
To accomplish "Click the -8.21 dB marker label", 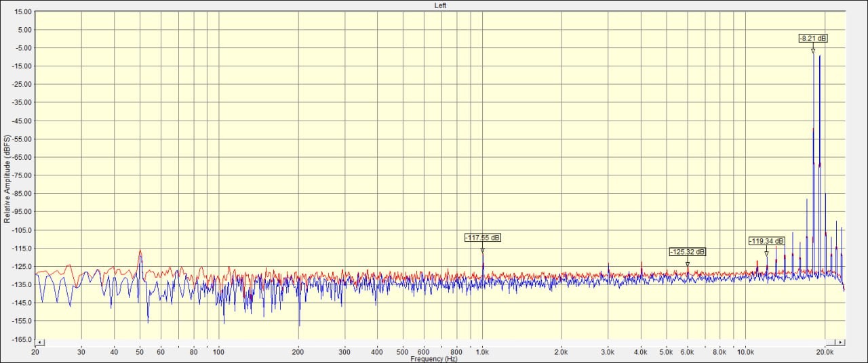I will [813, 39].
